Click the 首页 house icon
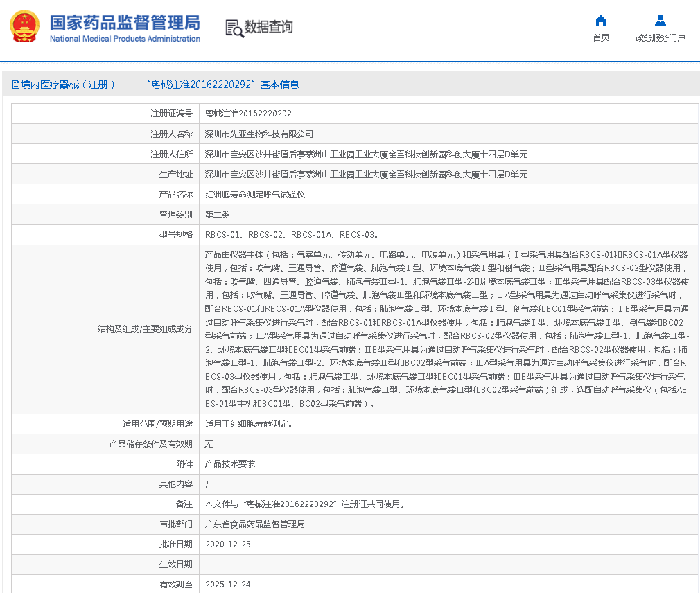This screenshot has width=700, height=593. [x=601, y=21]
